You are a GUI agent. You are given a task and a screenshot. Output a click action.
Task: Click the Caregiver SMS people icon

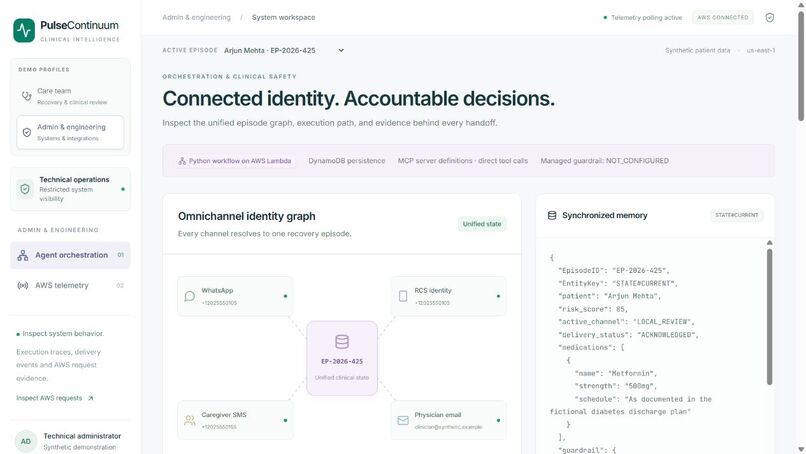tap(190, 421)
